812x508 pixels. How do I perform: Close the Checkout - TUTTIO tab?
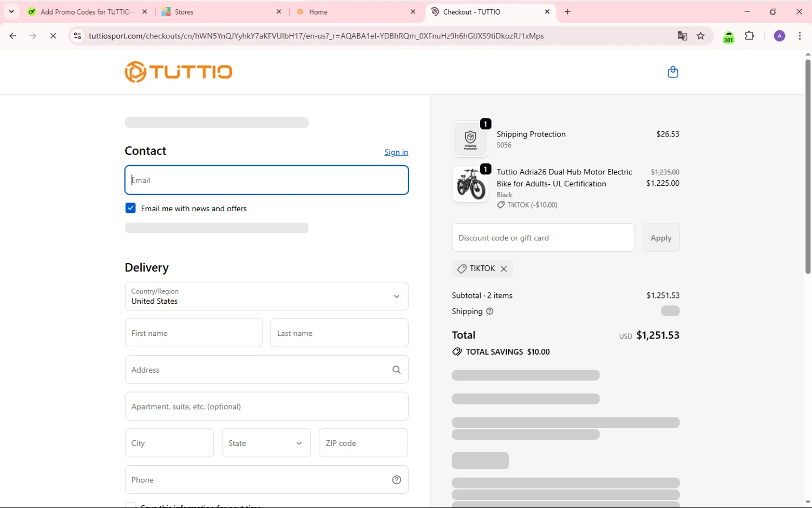(x=547, y=11)
